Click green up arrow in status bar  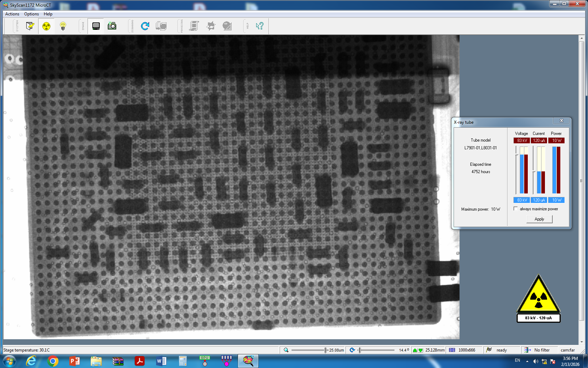click(415, 350)
